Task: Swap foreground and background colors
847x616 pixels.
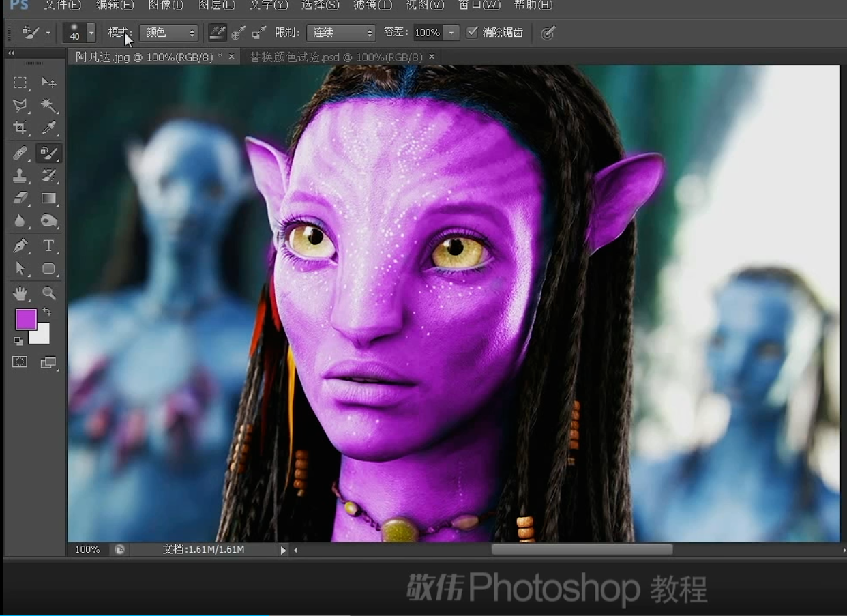Action: (x=46, y=312)
